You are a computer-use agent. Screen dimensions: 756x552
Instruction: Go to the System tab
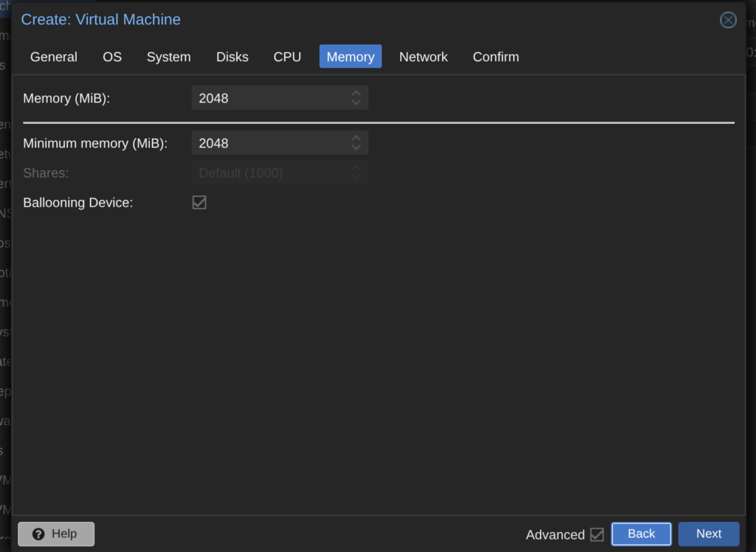pos(168,57)
